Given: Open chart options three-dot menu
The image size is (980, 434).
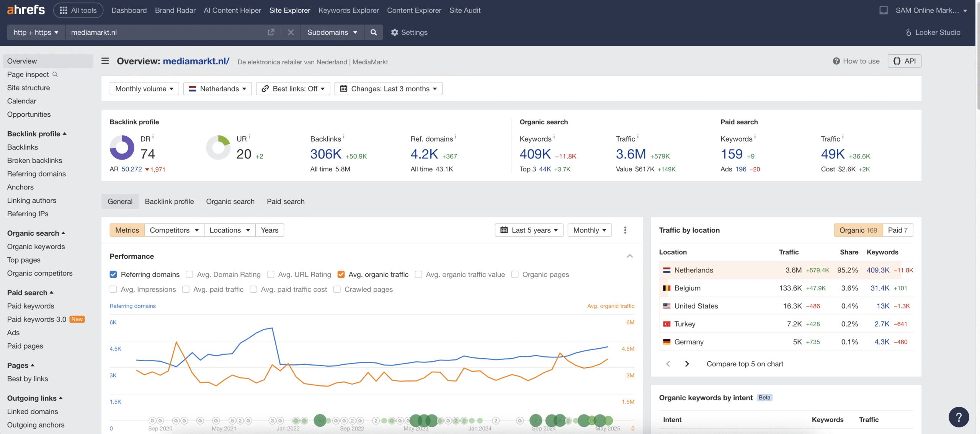Looking at the screenshot, I should click(x=625, y=230).
